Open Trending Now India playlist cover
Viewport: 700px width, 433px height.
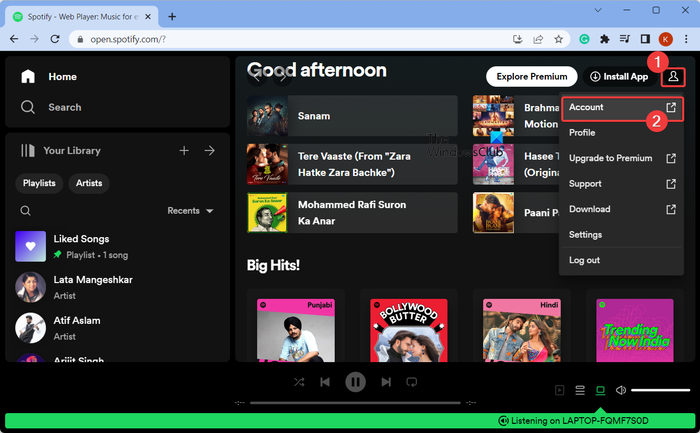(635, 330)
